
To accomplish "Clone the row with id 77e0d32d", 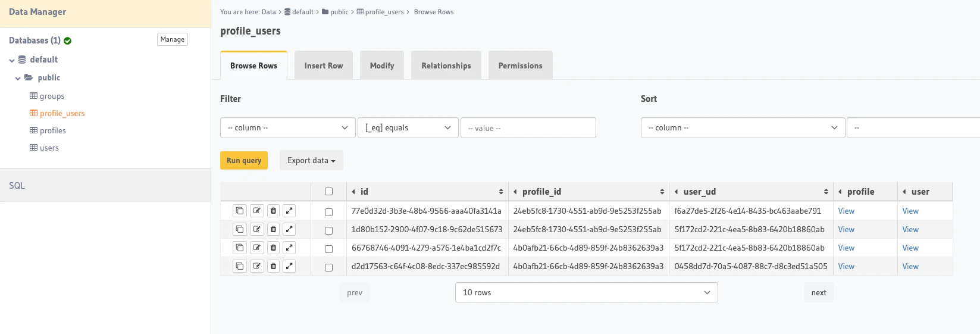I will (x=239, y=211).
